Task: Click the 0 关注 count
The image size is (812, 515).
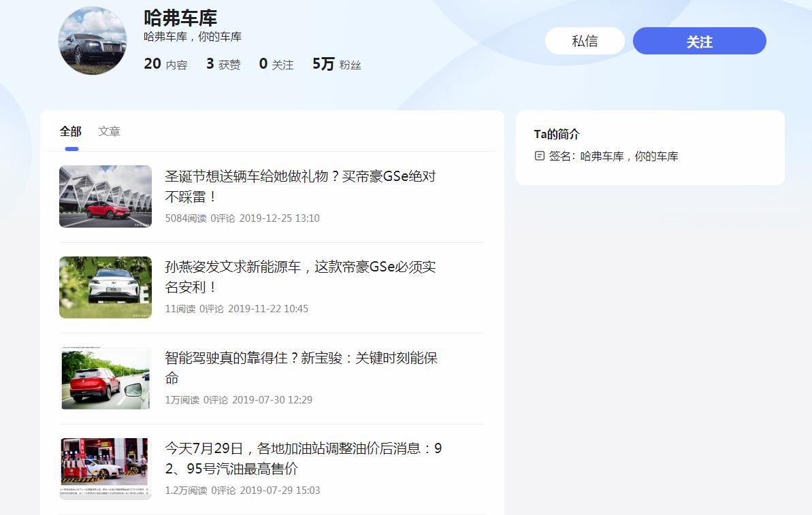Action: [276, 64]
